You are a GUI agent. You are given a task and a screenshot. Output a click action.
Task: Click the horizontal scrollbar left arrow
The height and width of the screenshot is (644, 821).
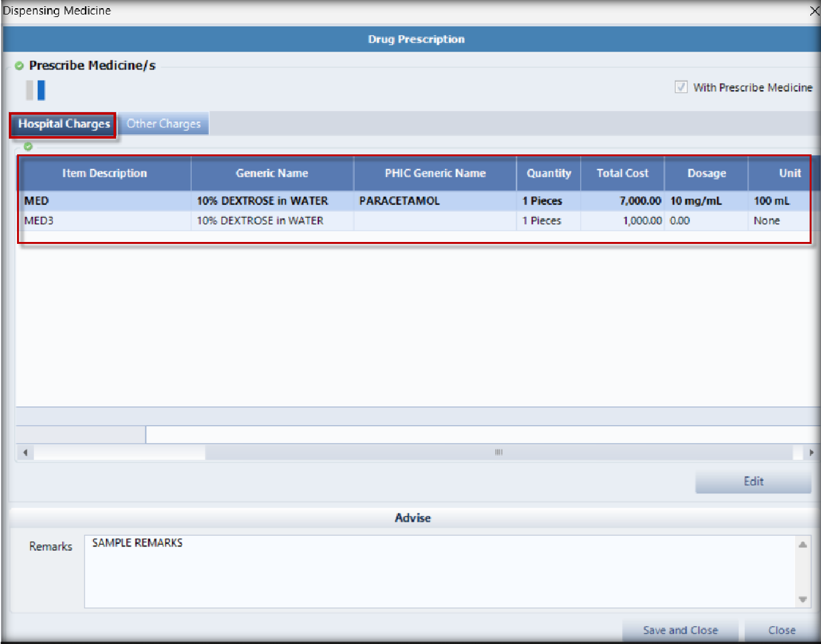(25, 452)
